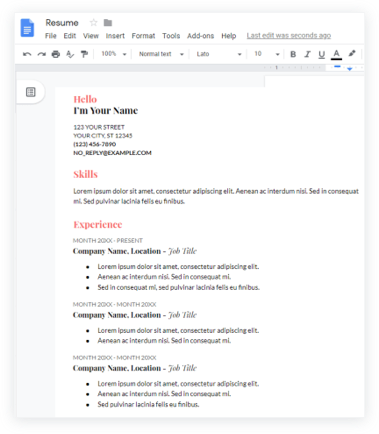
Task: Open the Format menu
Action: point(143,36)
